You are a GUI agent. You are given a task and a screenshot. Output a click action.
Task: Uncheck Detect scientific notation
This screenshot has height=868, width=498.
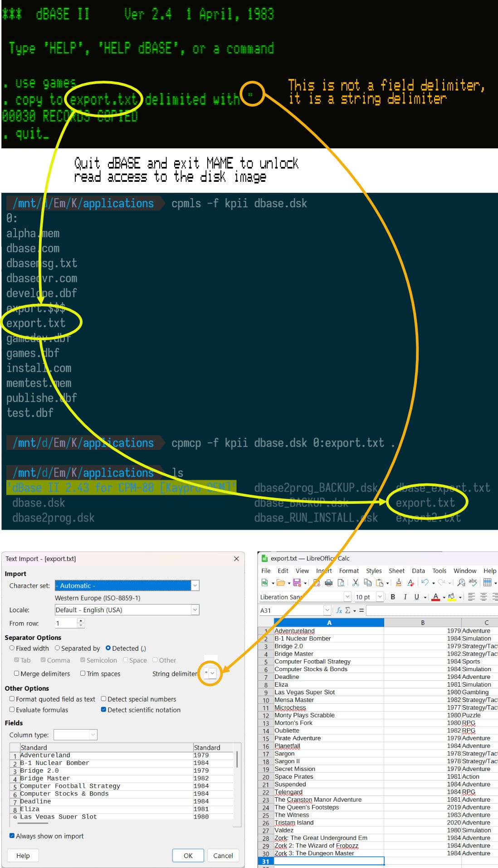(x=103, y=710)
